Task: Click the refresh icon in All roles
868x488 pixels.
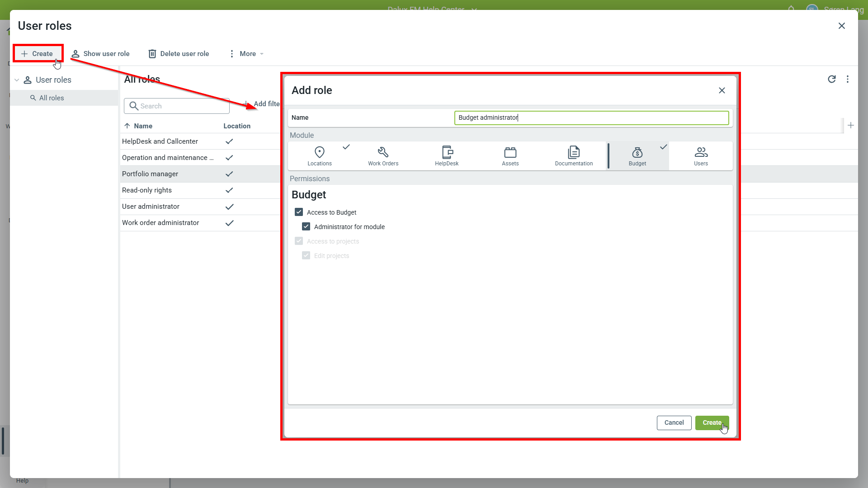Action: coord(831,80)
